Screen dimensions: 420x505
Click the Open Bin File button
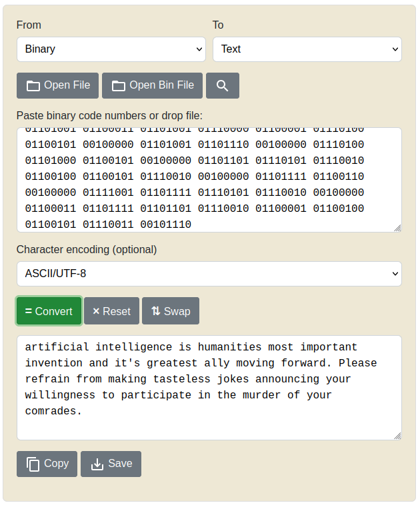coord(153,86)
